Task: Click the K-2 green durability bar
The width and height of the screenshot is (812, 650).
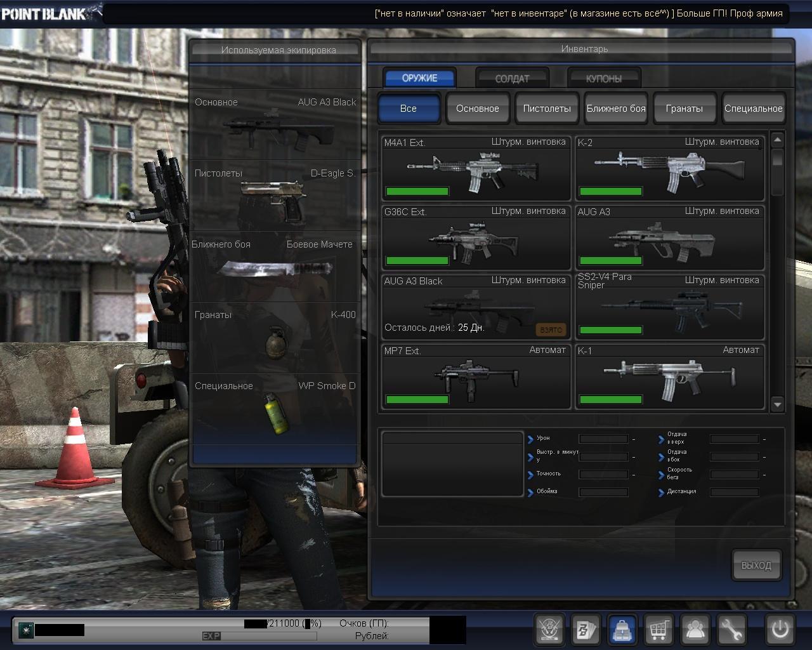Action: [x=611, y=191]
